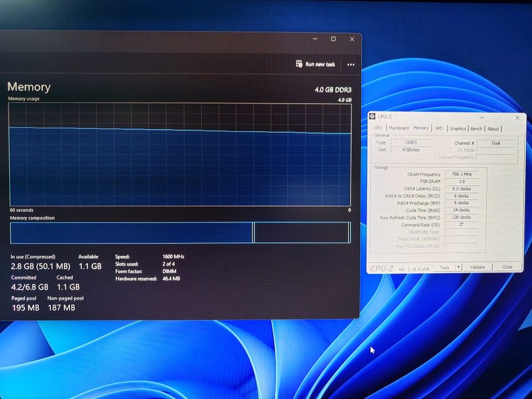
Task: Click the DDR3 Type field in CPU-Z
Action: click(411, 142)
